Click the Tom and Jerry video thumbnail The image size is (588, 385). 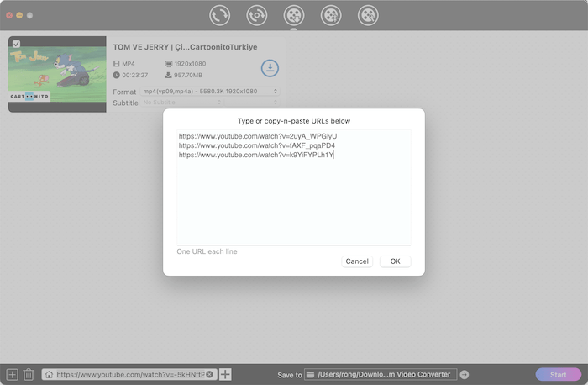[57, 77]
